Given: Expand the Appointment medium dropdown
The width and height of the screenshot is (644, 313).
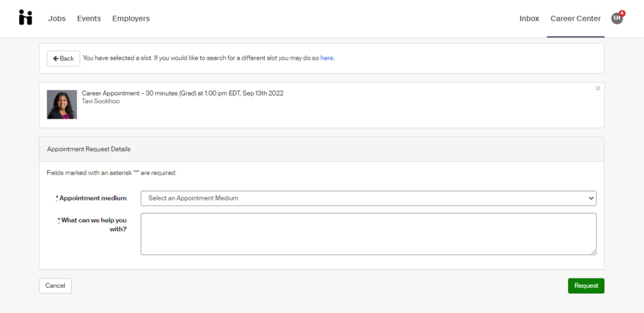Looking at the screenshot, I should (x=369, y=198).
